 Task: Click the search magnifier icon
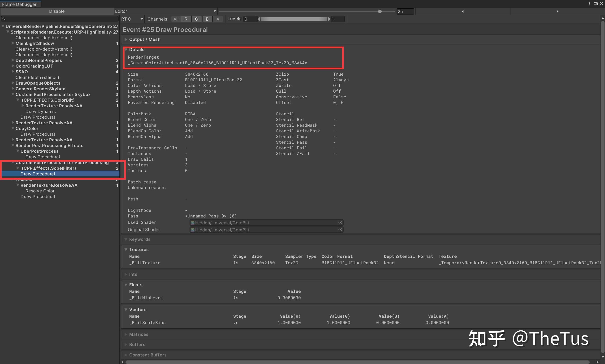click(x=4, y=19)
